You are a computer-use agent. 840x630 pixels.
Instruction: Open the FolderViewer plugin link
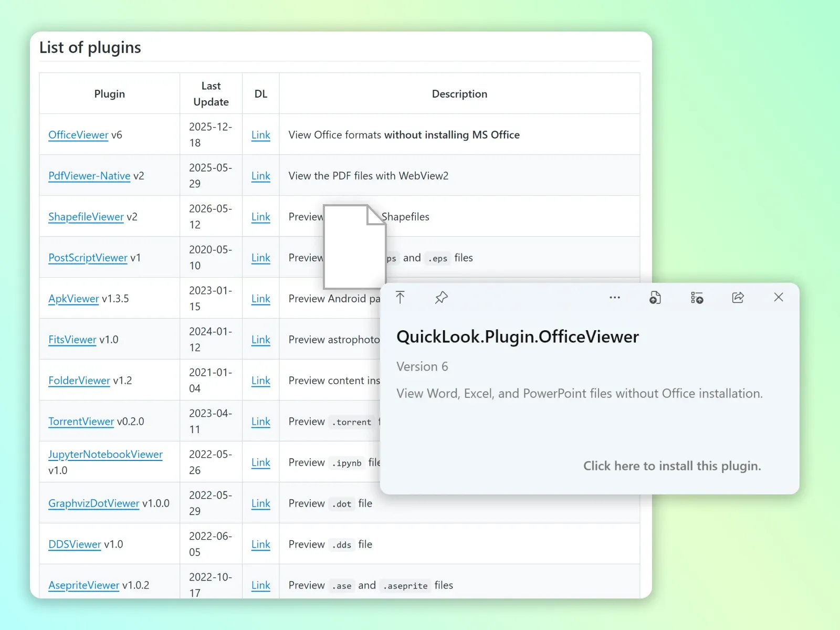pos(79,381)
